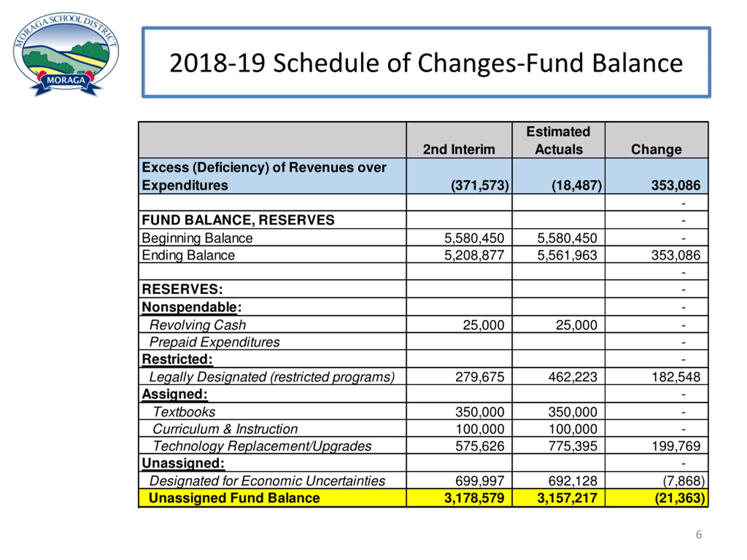Screen dimensions: 747x560
Task: Click the 699,997 value
Action: [479, 481]
